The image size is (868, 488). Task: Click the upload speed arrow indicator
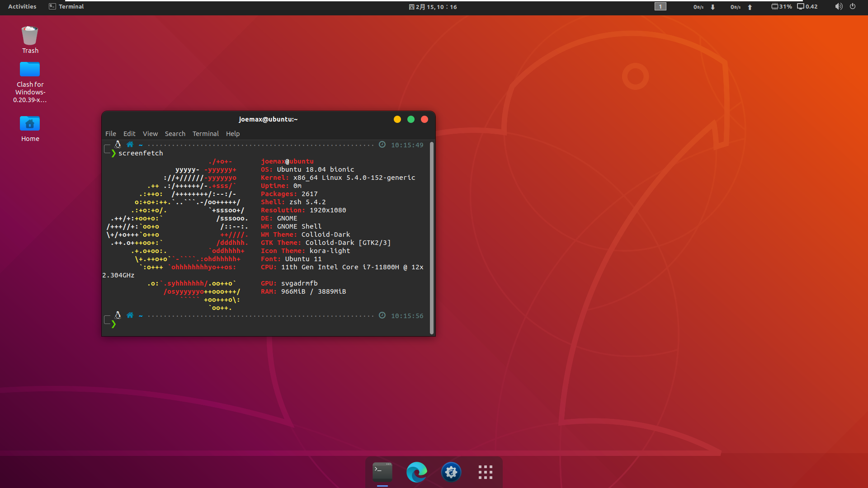click(750, 7)
